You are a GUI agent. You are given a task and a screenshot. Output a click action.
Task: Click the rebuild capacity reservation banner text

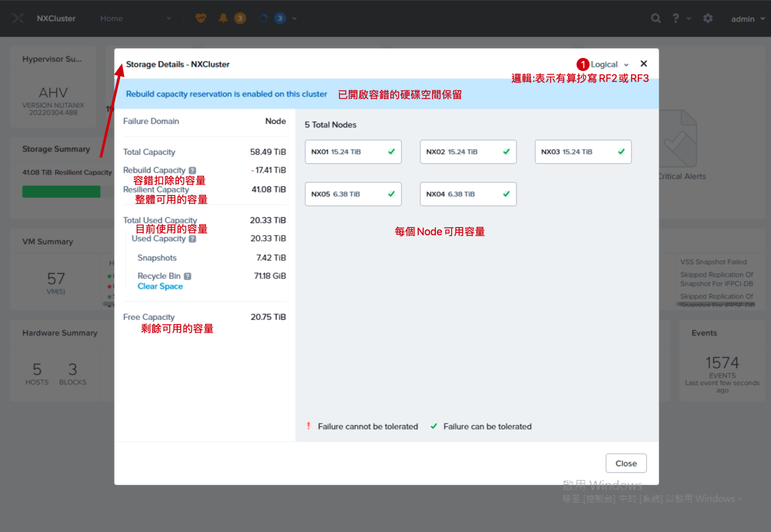pyautogui.click(x=226, y=94)
